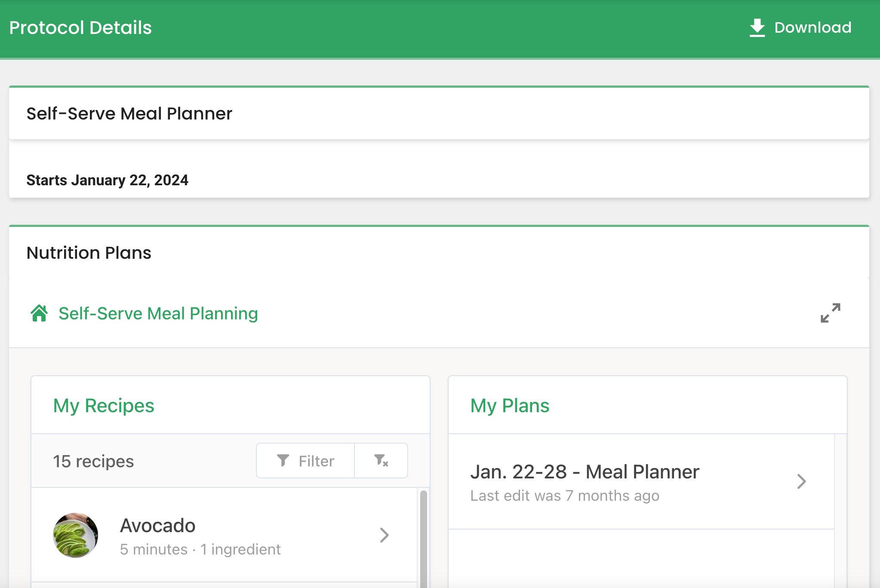Select the Avocado recipe title
This screenshot has height=588, width=880.
[x=157, y=525]
